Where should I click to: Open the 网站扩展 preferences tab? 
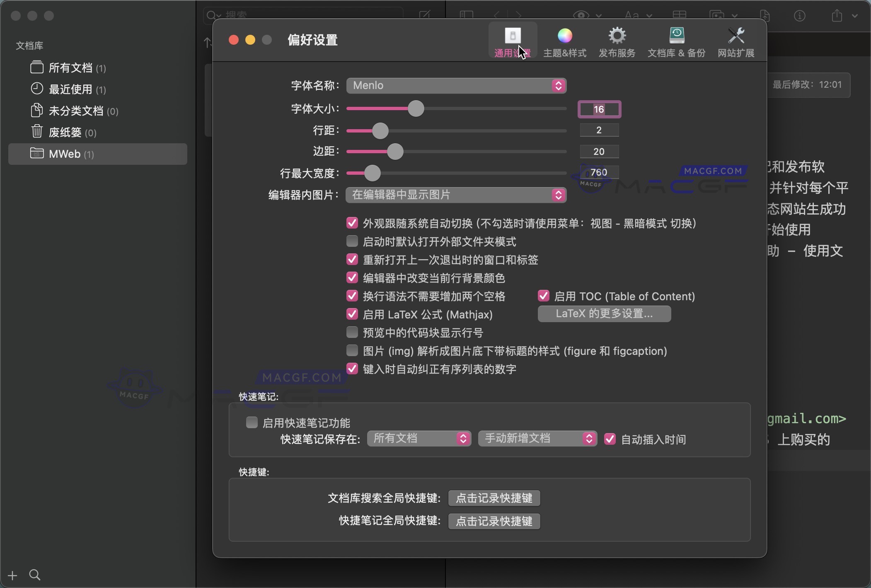coord(737,41)
